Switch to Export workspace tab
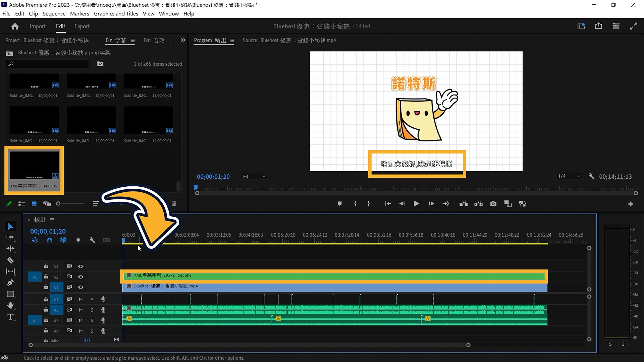The width and height of the screenshot is (644, 362). click(82, 26)
